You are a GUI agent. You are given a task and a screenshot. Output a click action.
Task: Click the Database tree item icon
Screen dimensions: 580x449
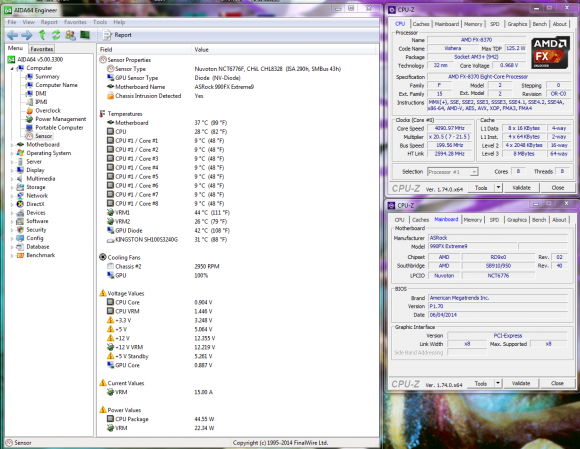tap(20, 247)
